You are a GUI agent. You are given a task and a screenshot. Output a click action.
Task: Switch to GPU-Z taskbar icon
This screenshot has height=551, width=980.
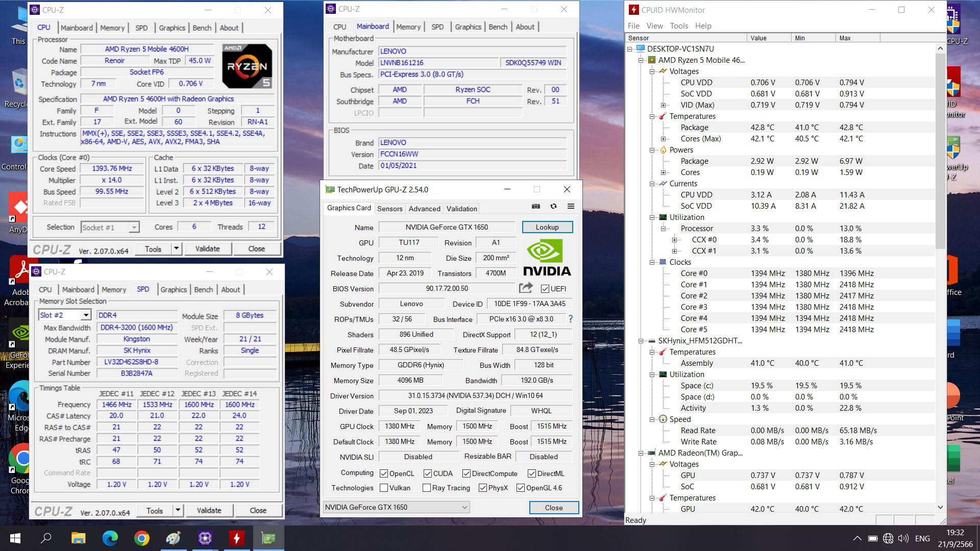[268, 538]
